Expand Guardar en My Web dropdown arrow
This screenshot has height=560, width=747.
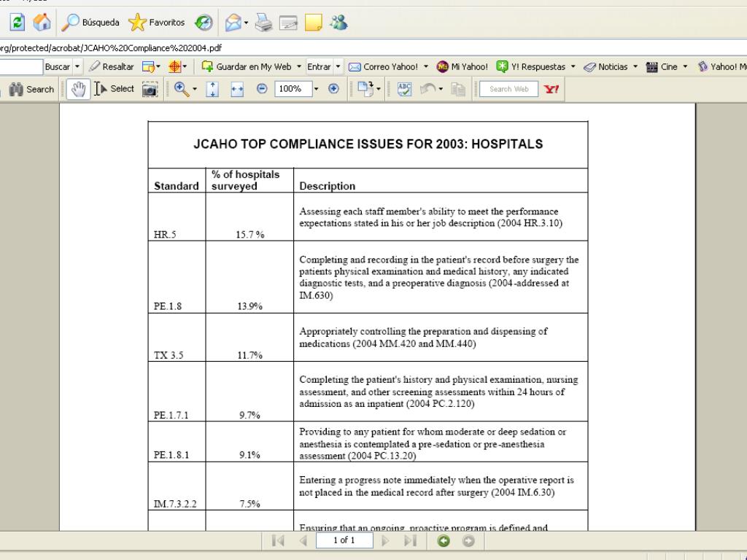(298, 66)
